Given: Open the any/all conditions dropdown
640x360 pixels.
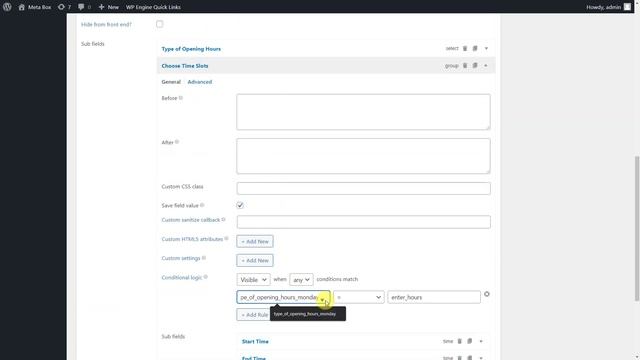Looking at the screenshot, I should [x=301, y=280].
